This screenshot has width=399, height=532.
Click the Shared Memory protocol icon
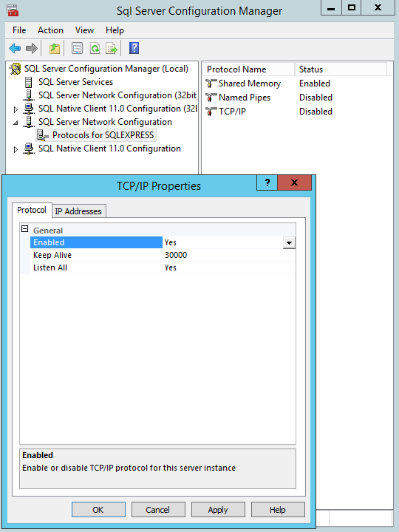point(211,83)
